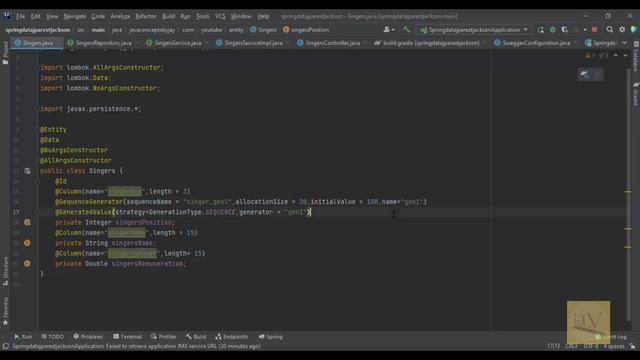Open the Database tool window

(636, 56)
